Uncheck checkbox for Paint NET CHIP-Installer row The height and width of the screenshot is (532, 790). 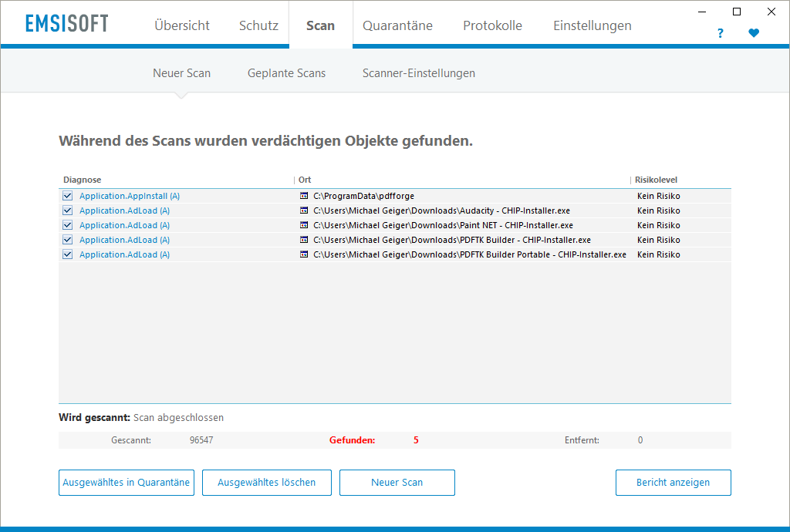point(68,225)
